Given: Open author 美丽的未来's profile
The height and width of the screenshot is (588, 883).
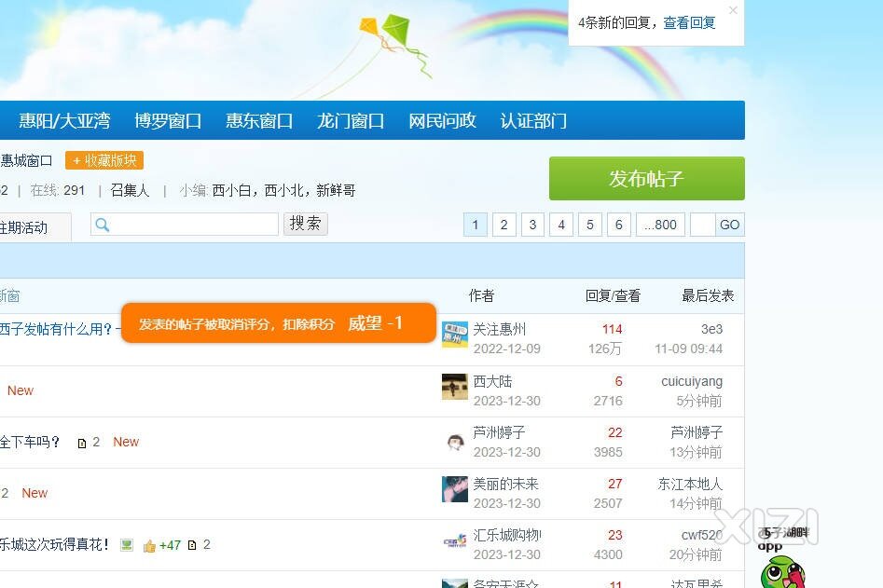Looking at the screenshot, I should pyautogui.click(x=505, y=484).
